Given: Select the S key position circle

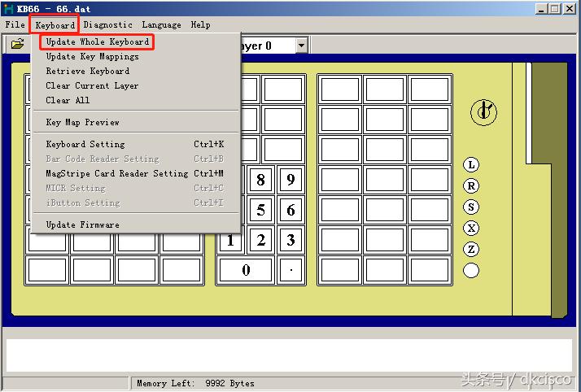Looking at the screenshot, I should [x=471, y=207].
